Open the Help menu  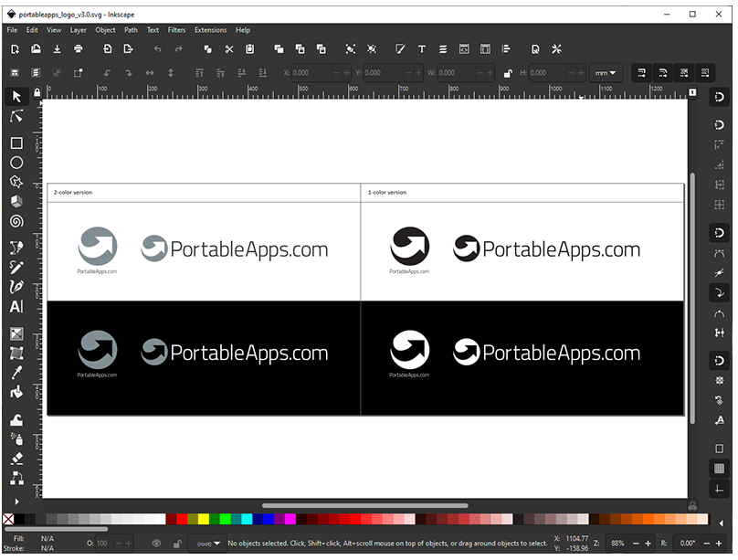[x=243, y=29]
